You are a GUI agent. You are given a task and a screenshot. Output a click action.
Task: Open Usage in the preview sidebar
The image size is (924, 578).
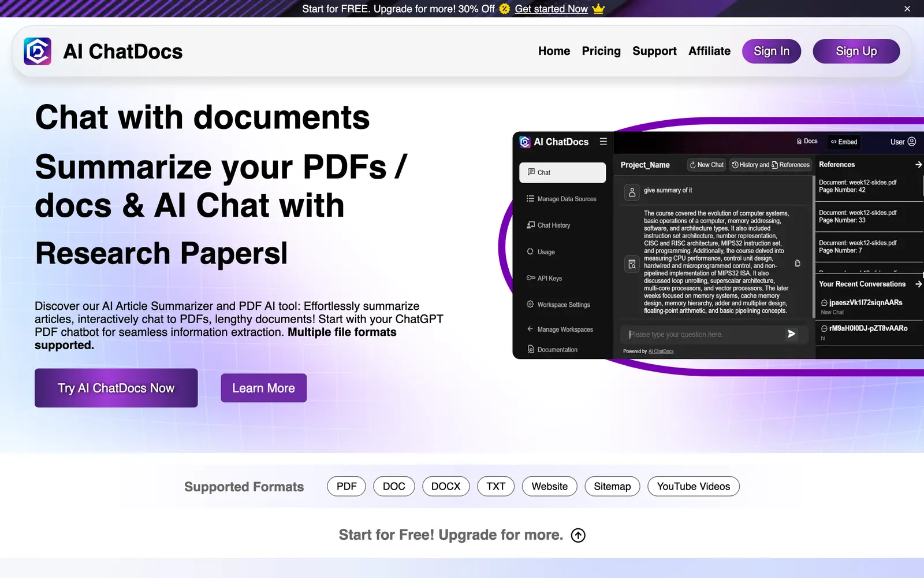[x=541, y=252]
